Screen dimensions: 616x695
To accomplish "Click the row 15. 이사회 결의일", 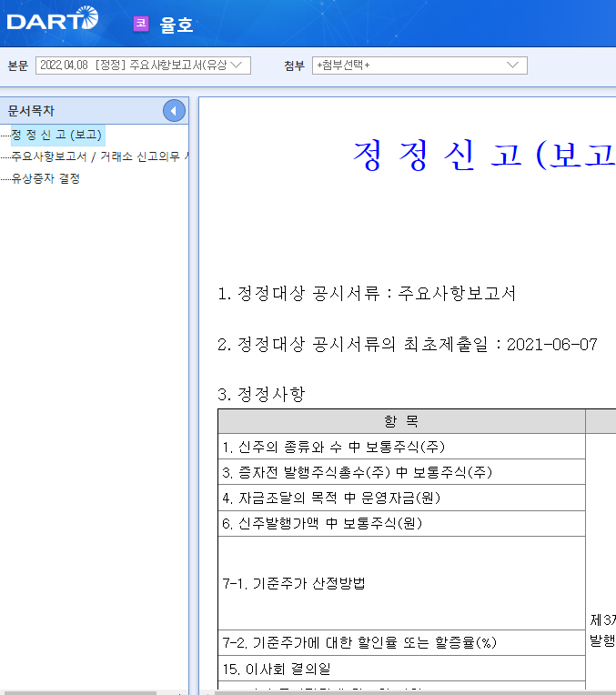I will (402, 669).
